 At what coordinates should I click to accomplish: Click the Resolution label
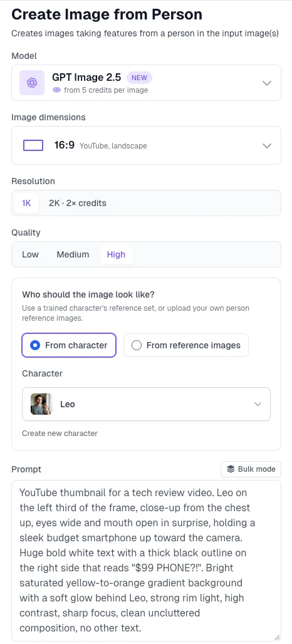33,181
